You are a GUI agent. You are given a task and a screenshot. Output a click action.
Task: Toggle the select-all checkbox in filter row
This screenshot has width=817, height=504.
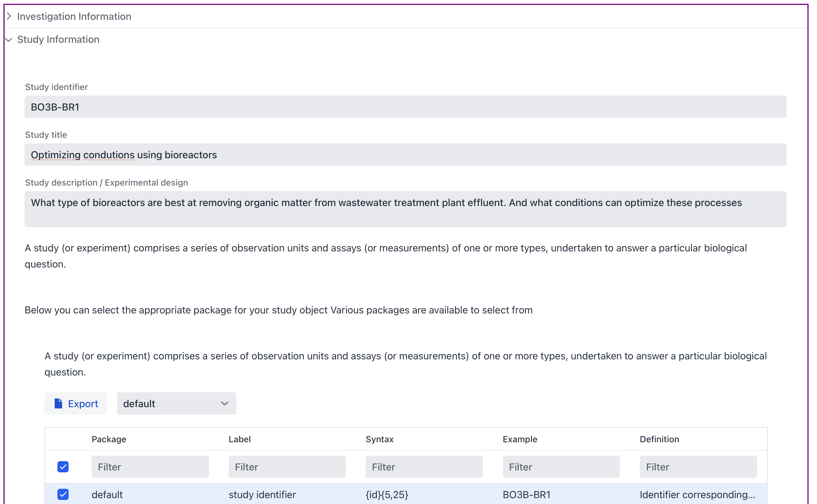coord(63,467)
